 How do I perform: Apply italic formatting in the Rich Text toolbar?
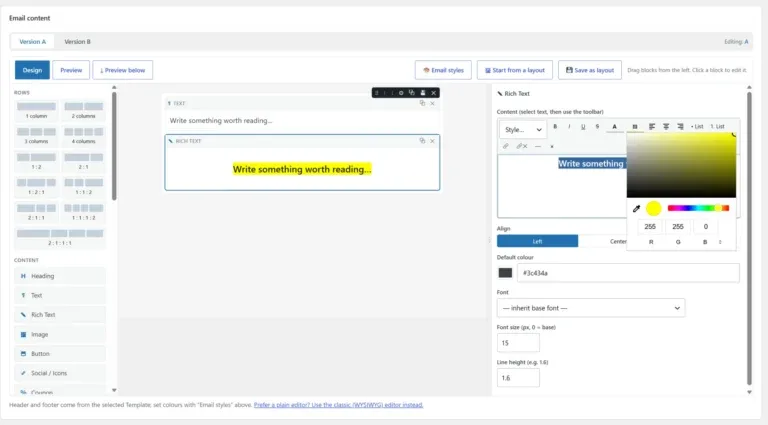pos(569,127)
